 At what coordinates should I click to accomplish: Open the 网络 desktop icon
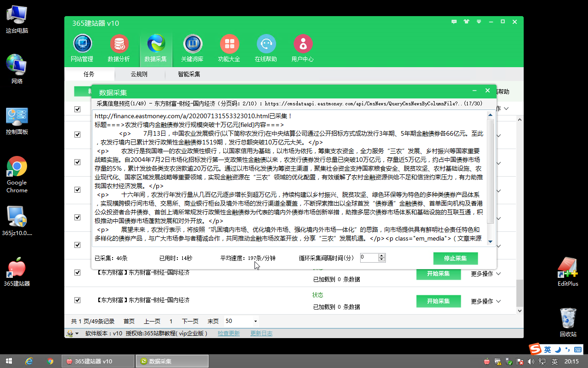[17, 69]
